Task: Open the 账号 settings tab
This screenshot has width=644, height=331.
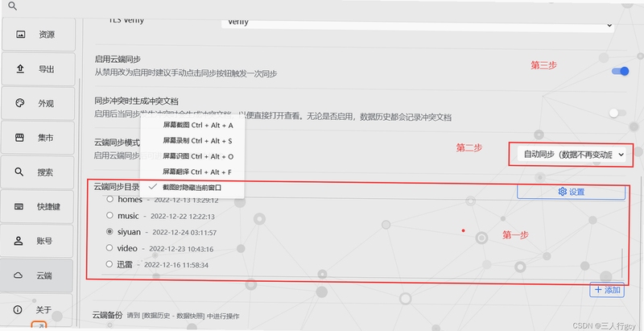Action: 37,241
